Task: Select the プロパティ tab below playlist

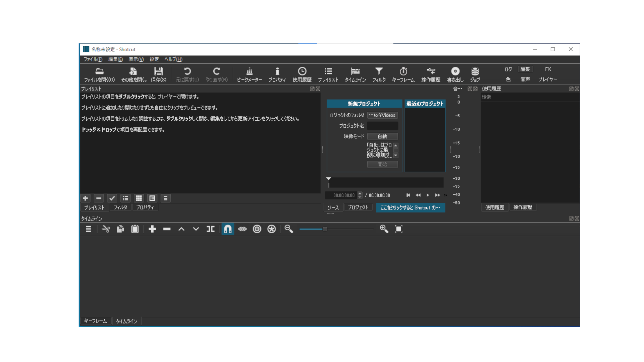Action: (x=145, y=207)
